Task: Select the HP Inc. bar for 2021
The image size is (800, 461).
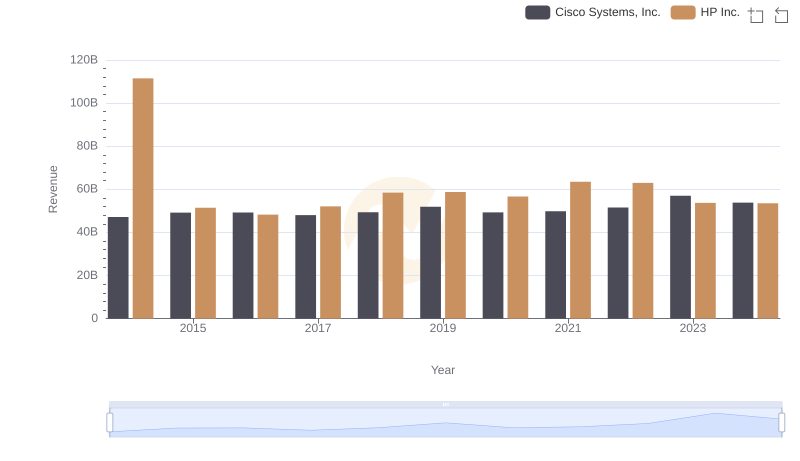Action: coord(581,250)
